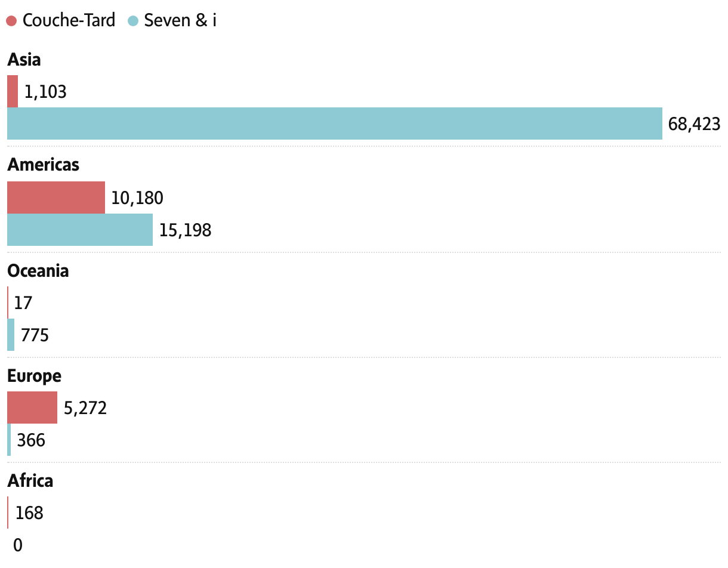Click the 10,180 value label
728x568 pixels.
137,198
